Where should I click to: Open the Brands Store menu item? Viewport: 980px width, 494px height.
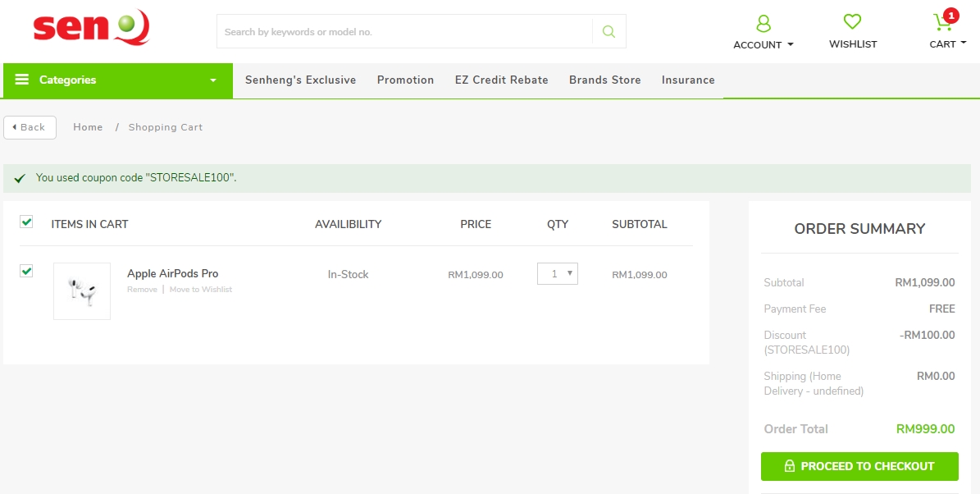point(604,80)
